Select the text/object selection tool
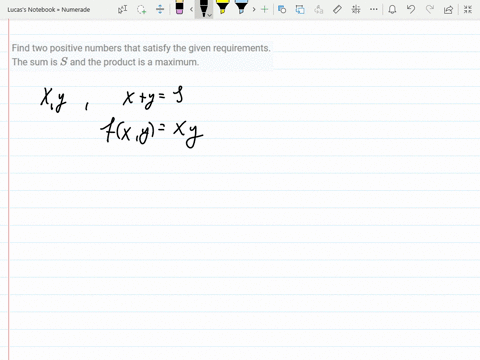480x360 pixels. click(x=122, y=9)
